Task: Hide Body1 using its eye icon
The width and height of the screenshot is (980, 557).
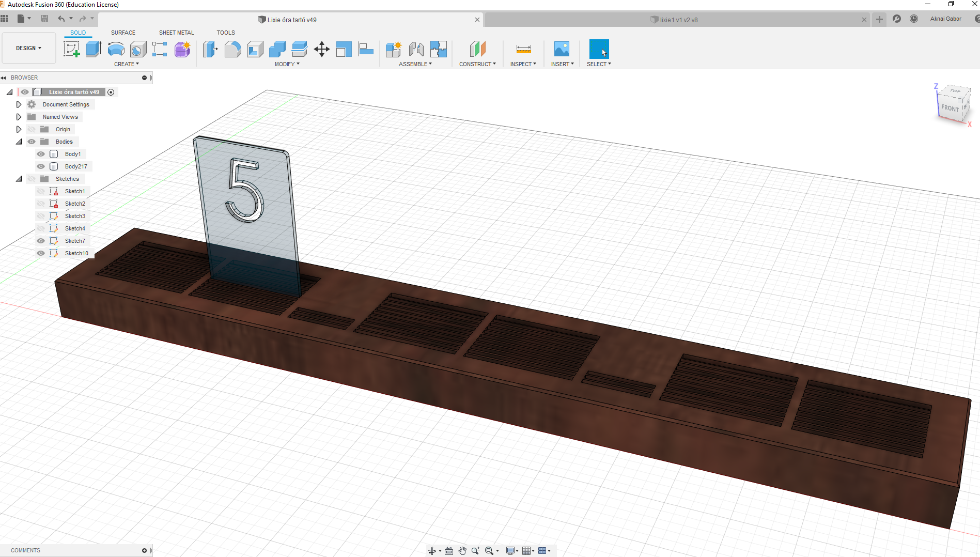Action: pos(41,154)
